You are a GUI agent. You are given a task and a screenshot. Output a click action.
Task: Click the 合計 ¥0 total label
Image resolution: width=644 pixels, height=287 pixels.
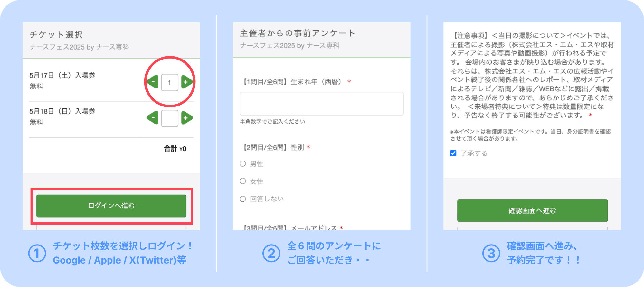[x=175, y=149]
